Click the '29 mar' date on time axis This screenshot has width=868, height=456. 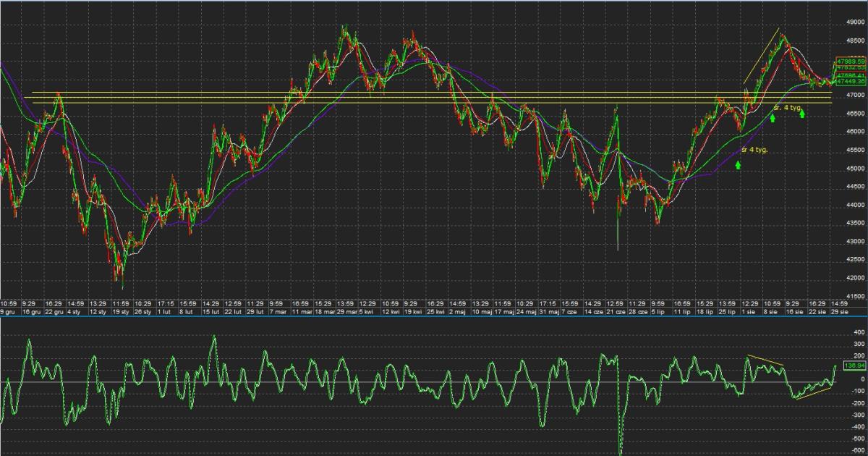345,311
